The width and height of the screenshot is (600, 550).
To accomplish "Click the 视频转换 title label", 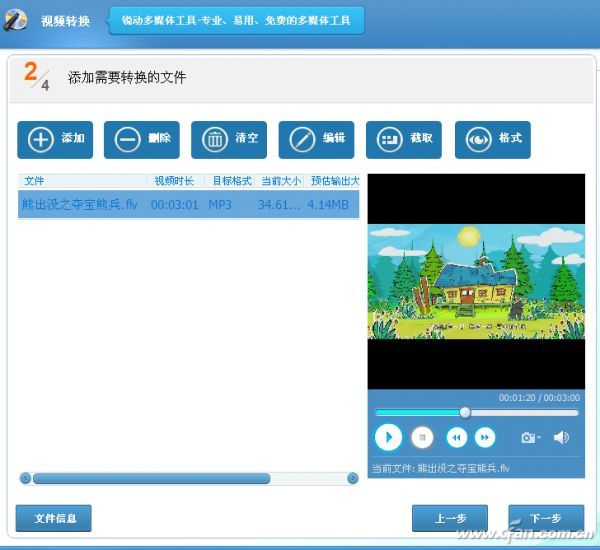I will pyautogui.click(x=65, y=21).
